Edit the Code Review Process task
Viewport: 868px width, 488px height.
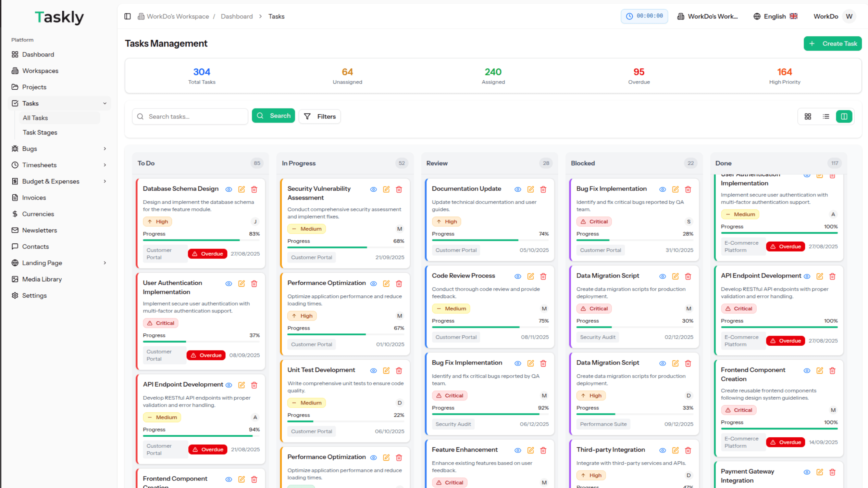point(531,276)
